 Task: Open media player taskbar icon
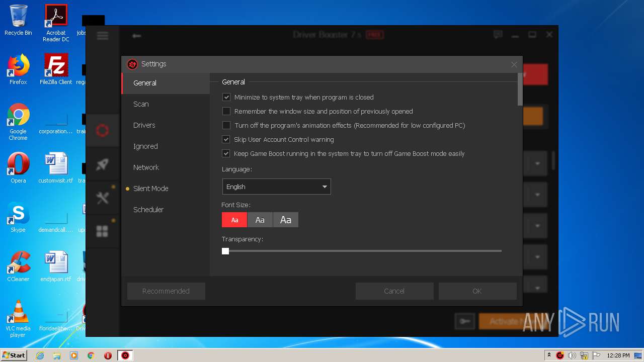pos(74,355)
